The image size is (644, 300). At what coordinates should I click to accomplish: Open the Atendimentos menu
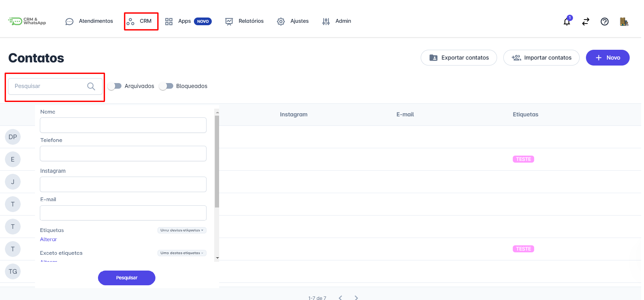pyautogui.click(x=89, y=21)
